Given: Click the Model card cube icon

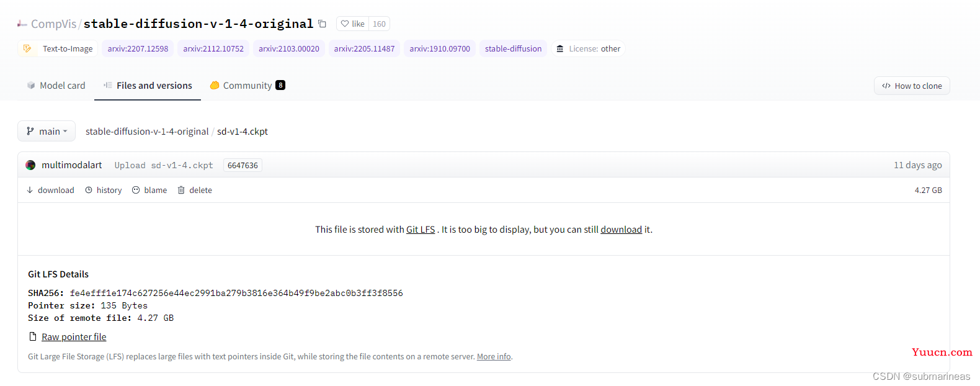Looking at the screenshot, I should point(31,86).
